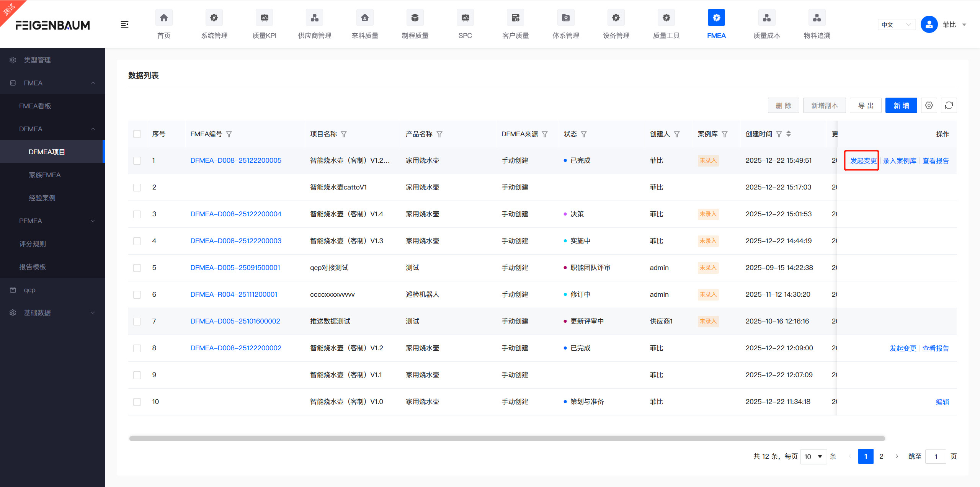Open 质量KPI module icon in top navigation
Image resolution: width=980 pixels, height=487 pixels.
click(264, 18)
